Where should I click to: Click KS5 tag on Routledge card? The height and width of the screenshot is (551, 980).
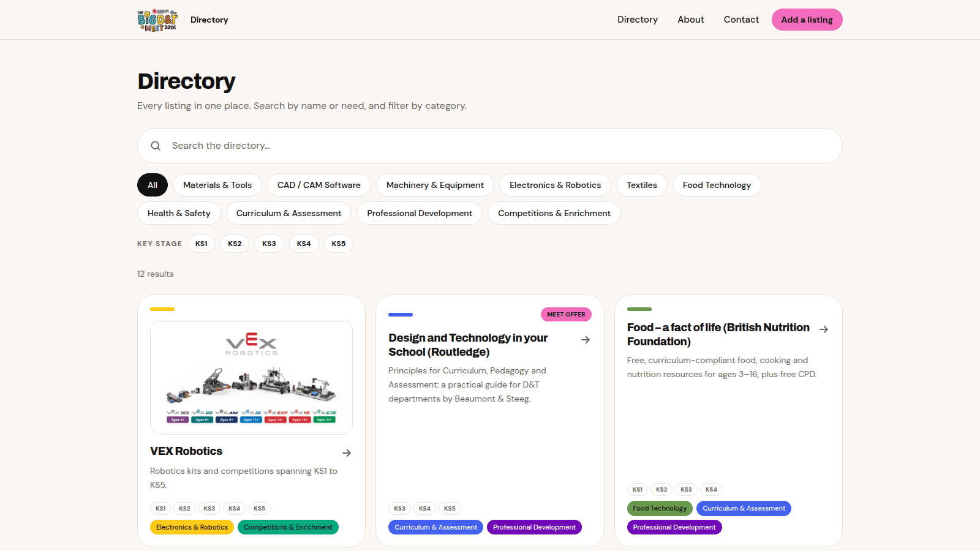pos(450,508)
